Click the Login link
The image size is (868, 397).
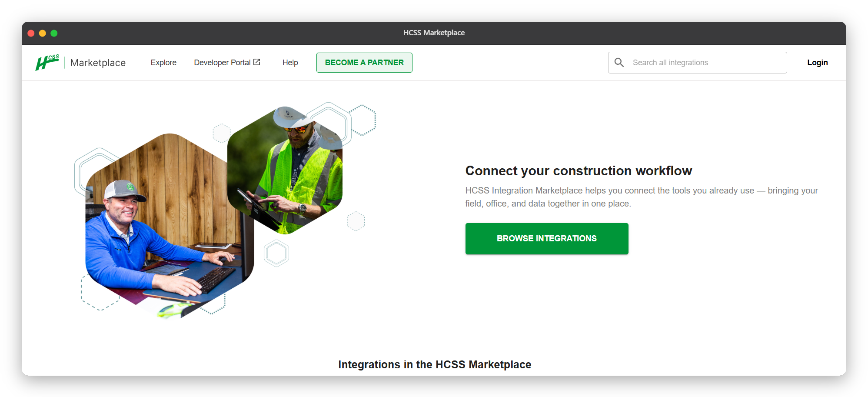click(817, 63)
